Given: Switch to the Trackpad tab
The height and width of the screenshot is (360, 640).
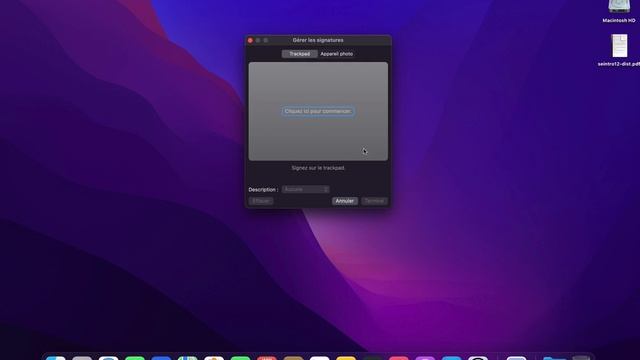Looking at the screenshot, I should [x=300, y=54].
